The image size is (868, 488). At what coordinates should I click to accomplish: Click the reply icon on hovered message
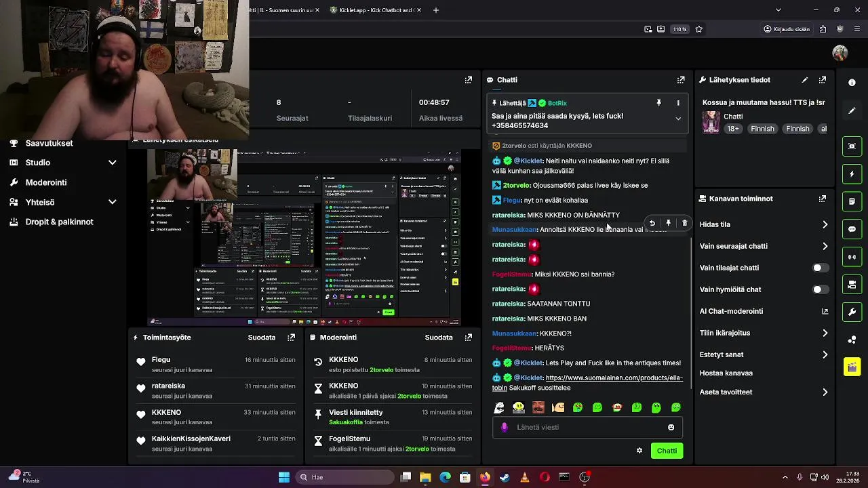(652, 223)
